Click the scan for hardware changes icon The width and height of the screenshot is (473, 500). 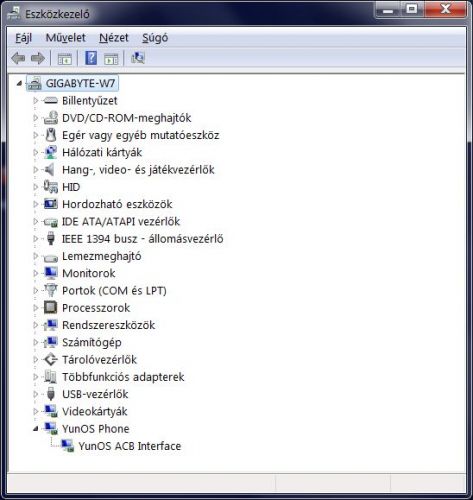pyautogui.click(x=138, y=58)
